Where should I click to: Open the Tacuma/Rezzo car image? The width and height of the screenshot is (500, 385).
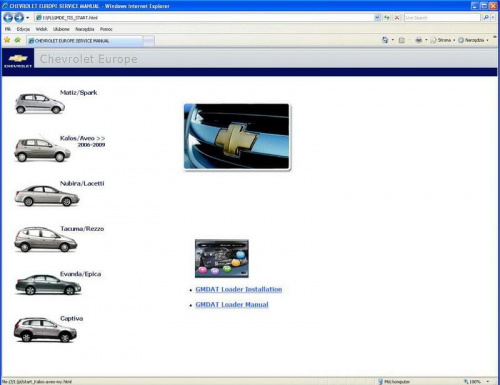pos(45,239)
